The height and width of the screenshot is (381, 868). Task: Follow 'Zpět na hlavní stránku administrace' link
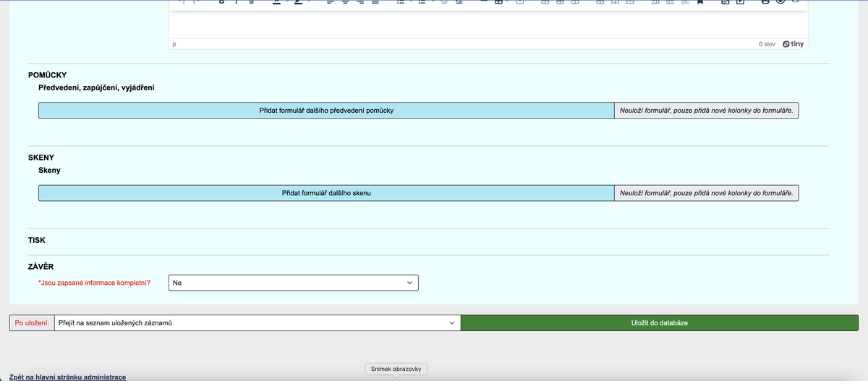point(67,377)
